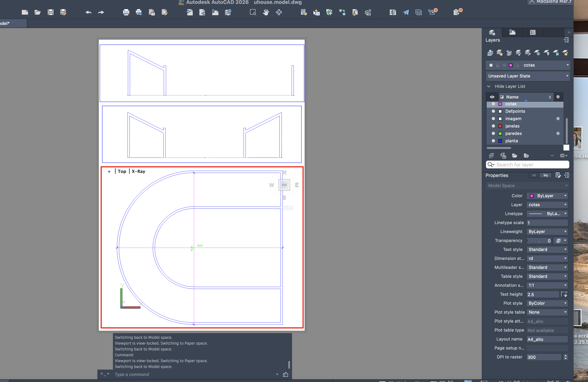The width and height of the screenshot is (588, 382).
Task: Click the My properties filter button
Action: pyautogui.click(x=546, y=175)
